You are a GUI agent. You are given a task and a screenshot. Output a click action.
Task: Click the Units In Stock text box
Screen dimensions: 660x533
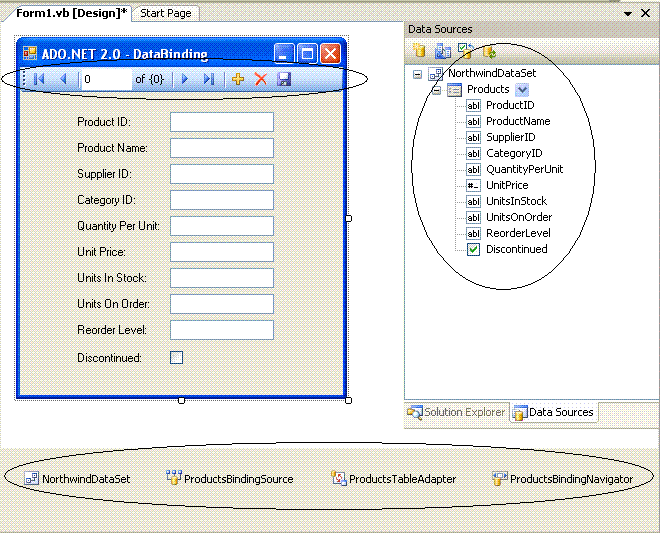point(222,278)
